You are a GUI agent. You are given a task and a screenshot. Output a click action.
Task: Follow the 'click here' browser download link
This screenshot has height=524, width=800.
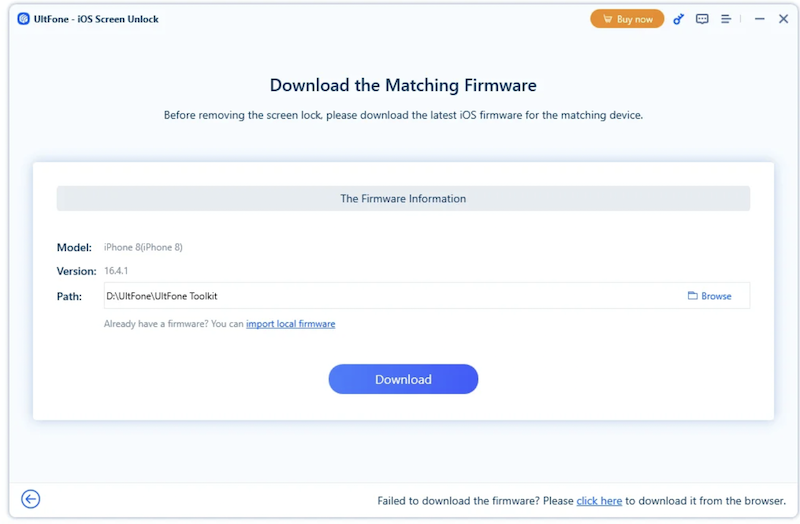tap(599, 501)
